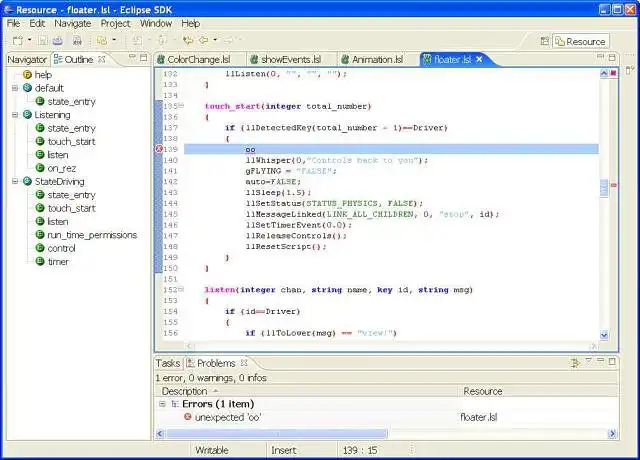Viewport: 640px width, 460px height.
Task: Select the unexpected 'oo' error row
Action: click(x=386, y=417)
